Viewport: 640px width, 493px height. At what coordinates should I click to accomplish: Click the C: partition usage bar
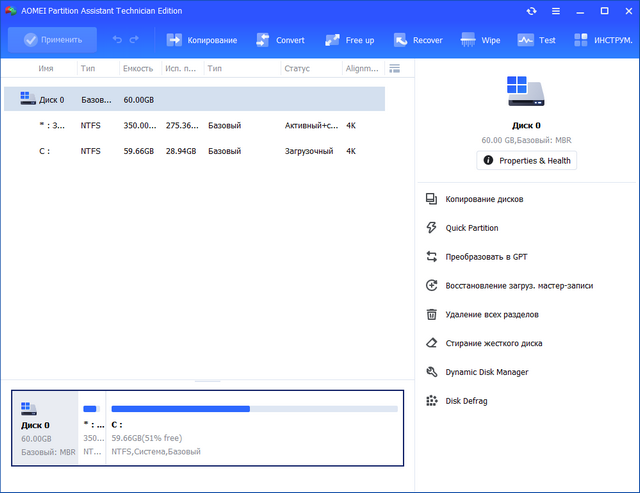254,409
